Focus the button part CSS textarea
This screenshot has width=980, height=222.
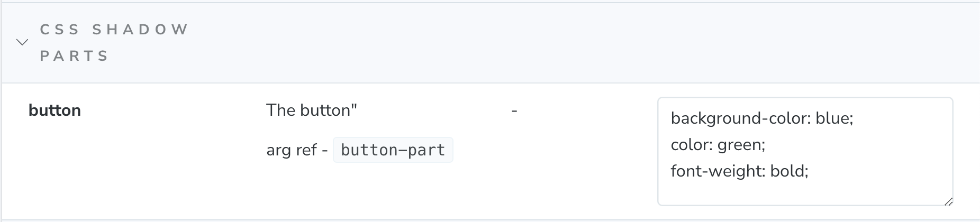[x=805, y=151]
